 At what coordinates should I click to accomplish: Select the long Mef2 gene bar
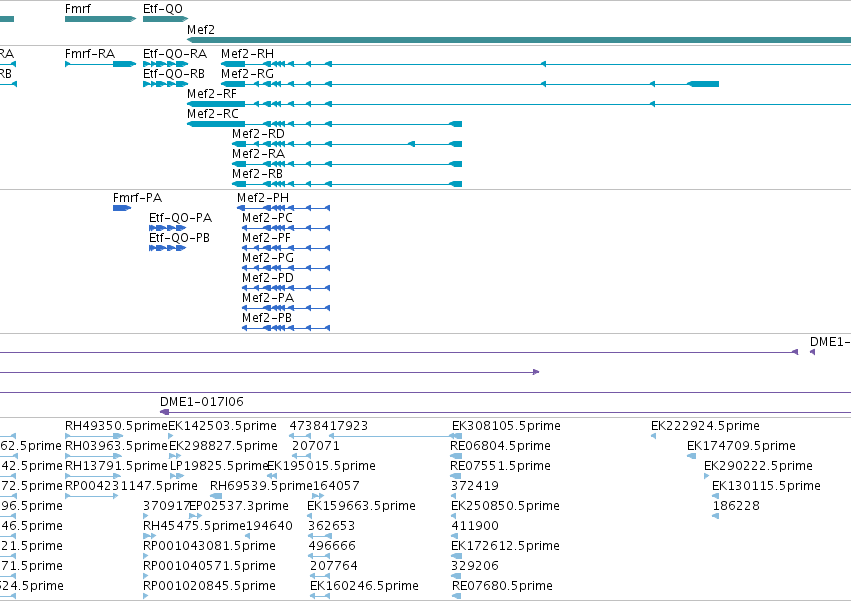[x=519, y=40]
